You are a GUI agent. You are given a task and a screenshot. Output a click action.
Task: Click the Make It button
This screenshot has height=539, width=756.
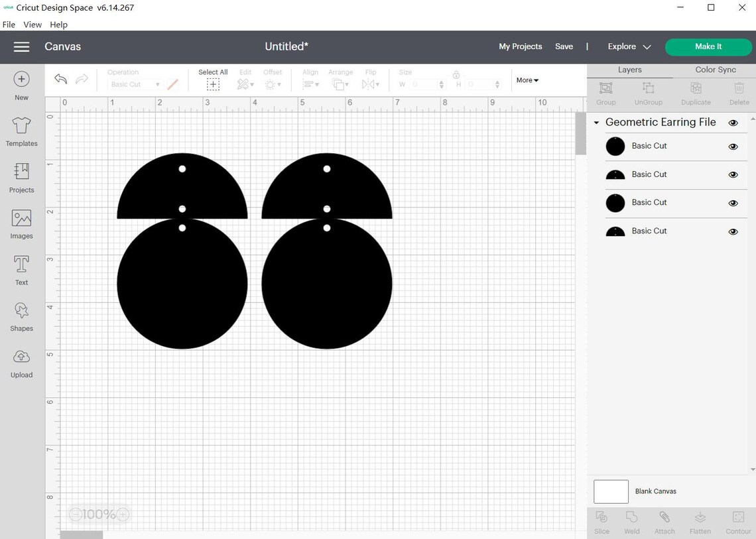tap(708, 46)
